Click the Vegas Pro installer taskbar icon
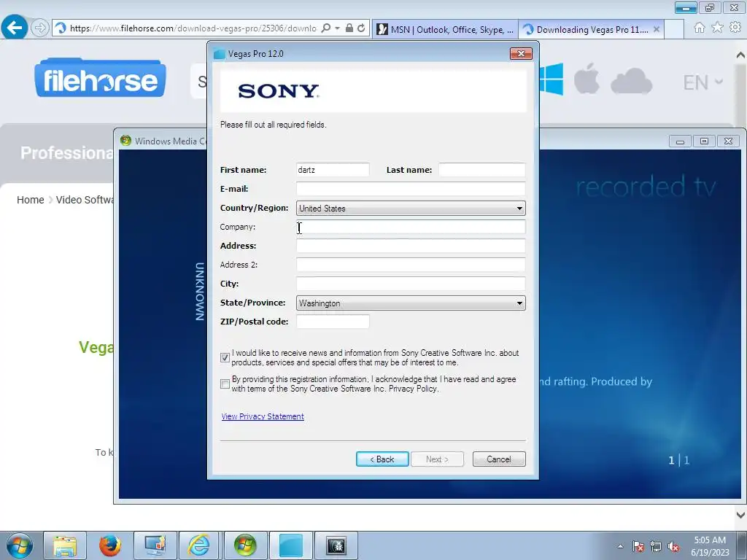The height and width of the screenshot is (560, 747). [x=290, y=545]
